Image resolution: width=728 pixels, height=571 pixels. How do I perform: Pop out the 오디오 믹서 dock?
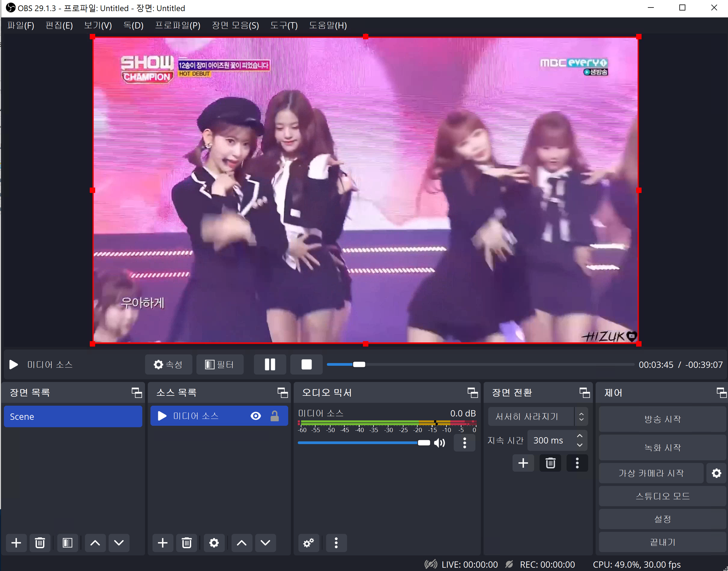(472, 392)
